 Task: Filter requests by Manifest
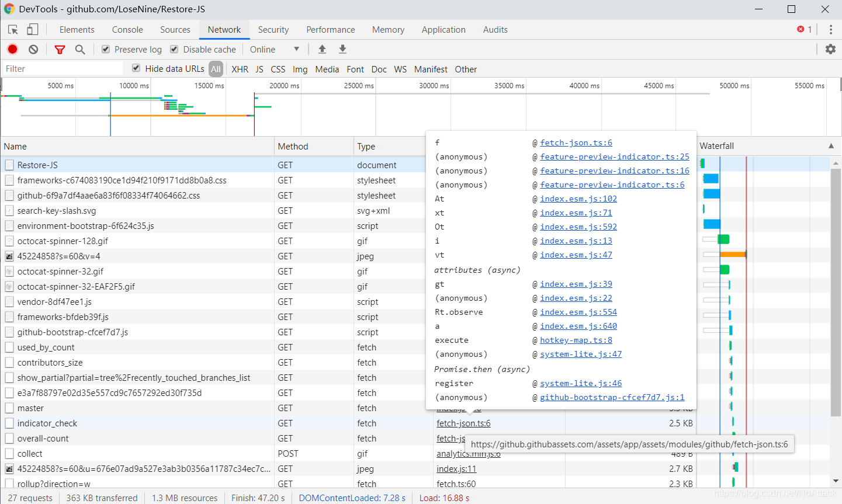[x=431, y=69]
